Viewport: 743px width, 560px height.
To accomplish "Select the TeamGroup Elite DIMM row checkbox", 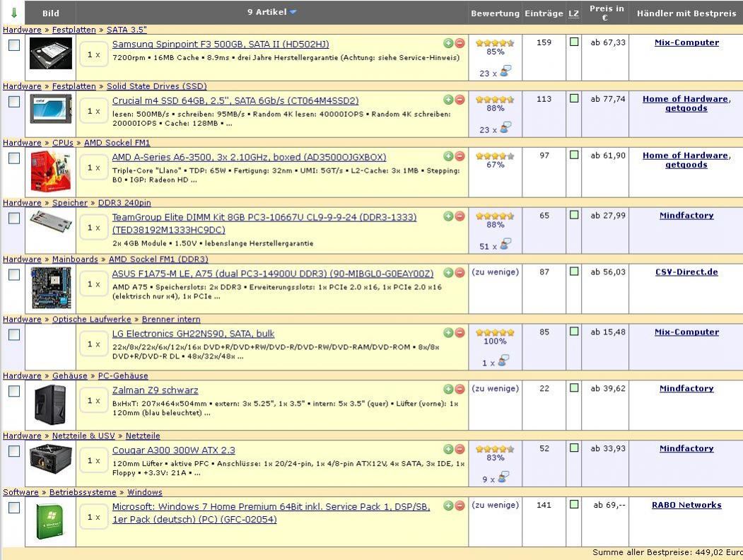I will [x=14, y=218].
